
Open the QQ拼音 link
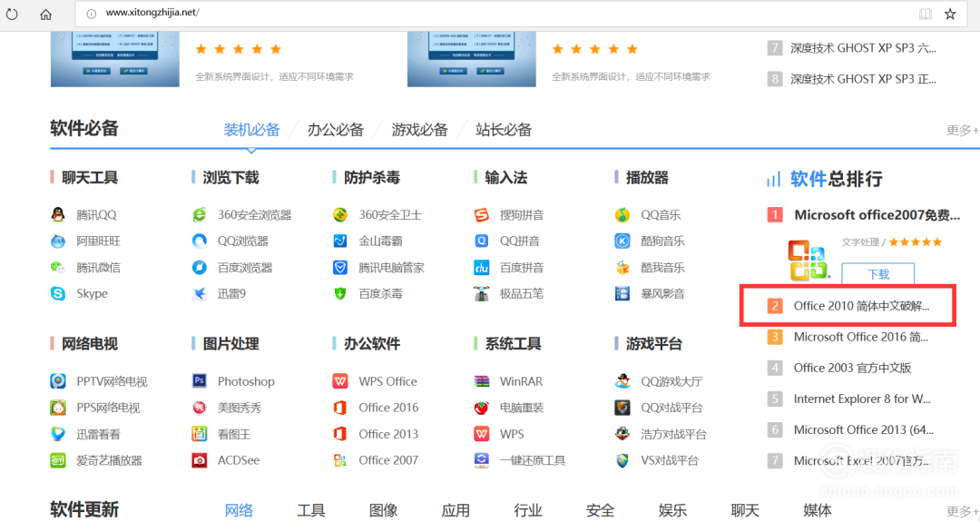coord(519,241)
